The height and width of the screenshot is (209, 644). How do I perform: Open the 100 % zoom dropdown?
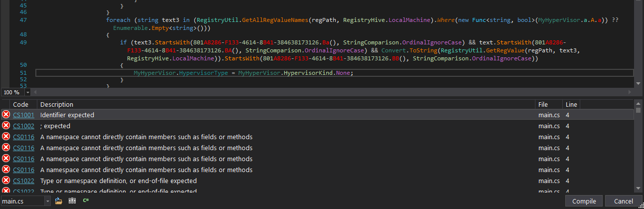pos(27,92)
